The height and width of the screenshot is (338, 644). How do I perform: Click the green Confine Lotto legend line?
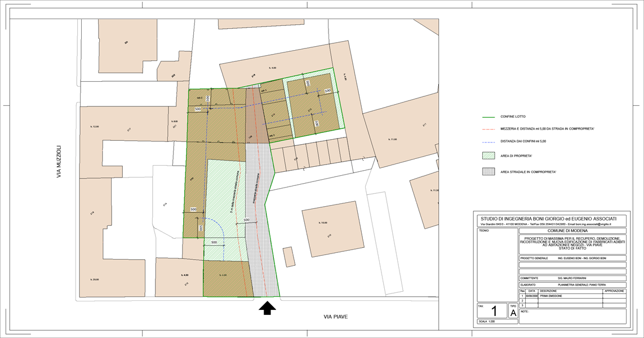[490, 117]
